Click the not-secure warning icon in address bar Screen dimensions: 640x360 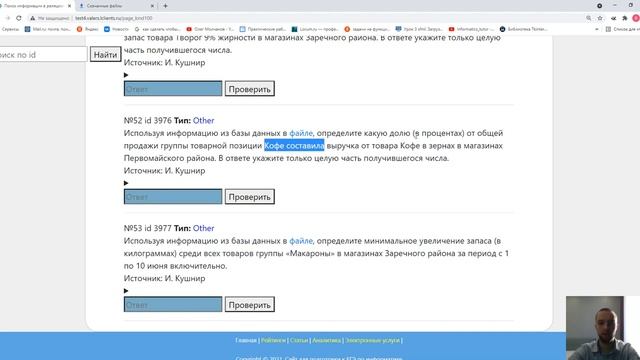(33, 18)
